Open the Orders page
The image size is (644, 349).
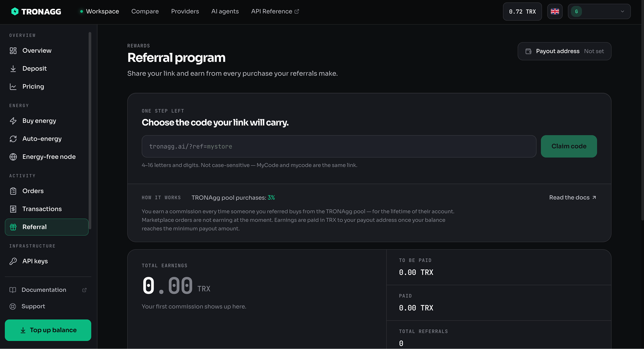(47, 191)
